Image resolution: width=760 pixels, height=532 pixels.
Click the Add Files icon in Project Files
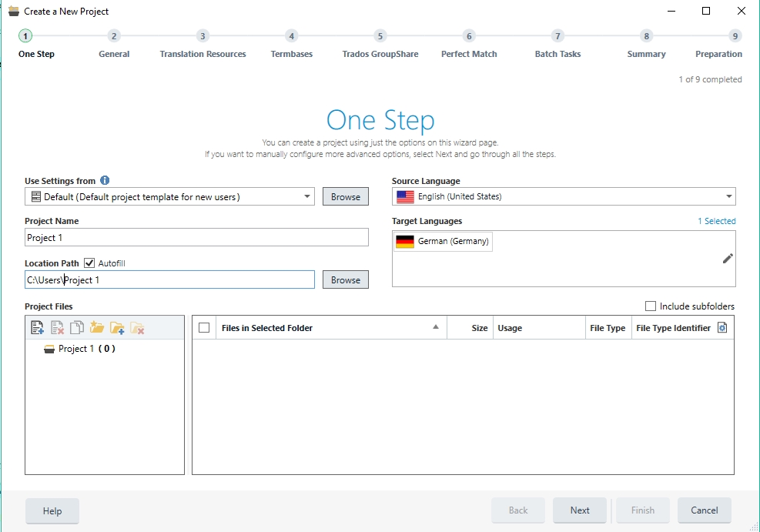tap(37, 328)
